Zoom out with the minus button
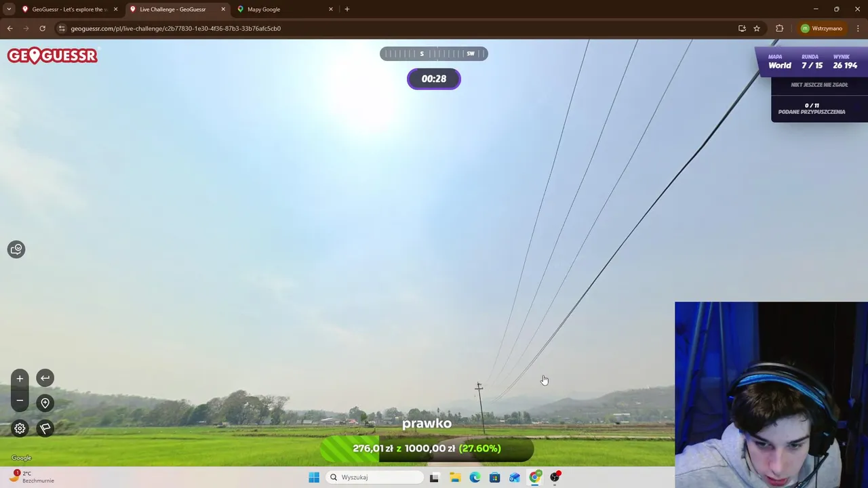868x488 pixels. [x=20, y=401]
